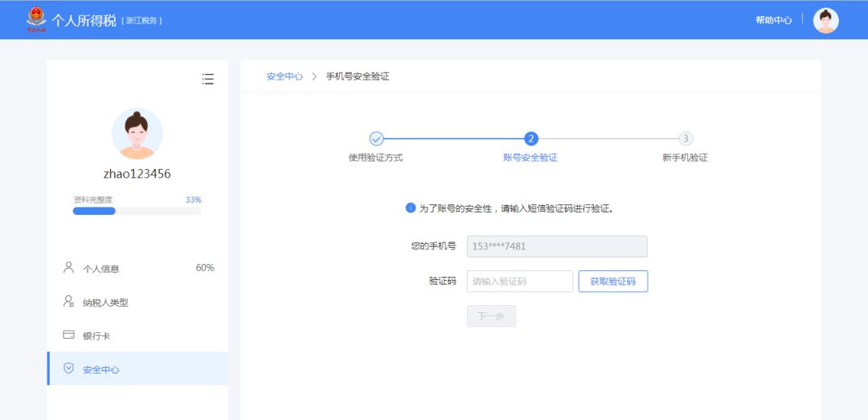The width and height of the screenshot is (868, 420).
Task: Click the 个人信息 person icon
Action: (x=68, y=268)
